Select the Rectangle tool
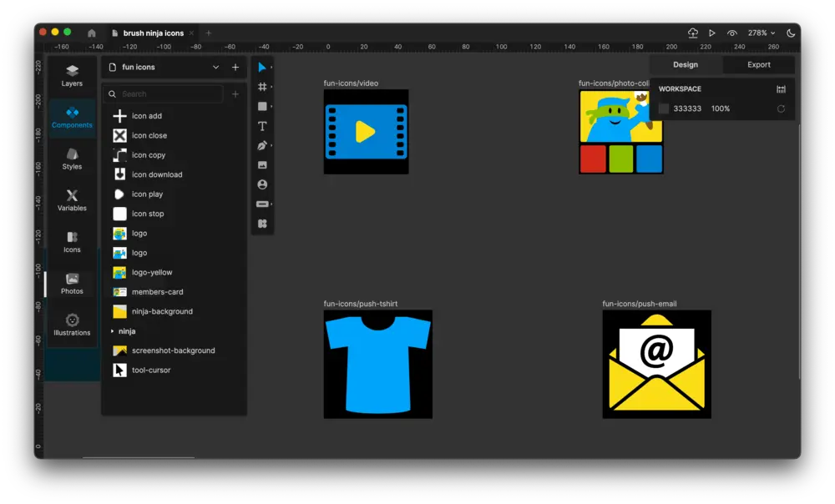 coord(262,106)
